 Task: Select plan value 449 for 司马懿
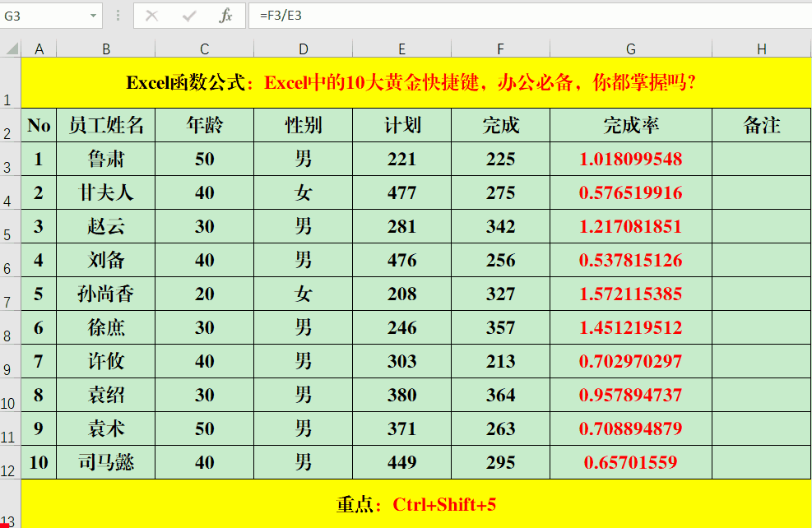pyautogui.click(x=401, y=462)
